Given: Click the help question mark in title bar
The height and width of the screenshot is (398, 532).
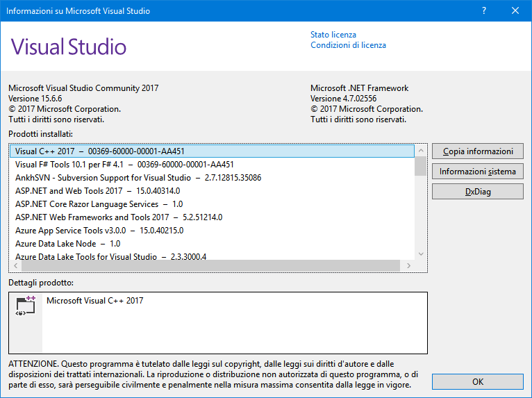Looking at the screenshot, I should (483, 11).
